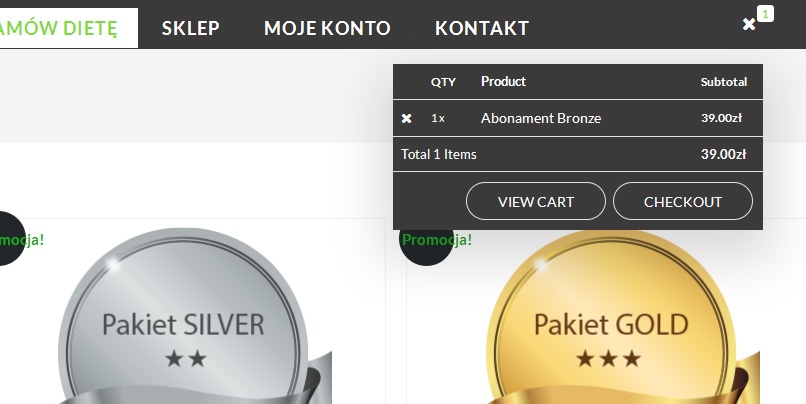This screenshot has width=806, height=404.
Task: Remove Abonament Bronze from the cart
Action: [x=406, y=118]
